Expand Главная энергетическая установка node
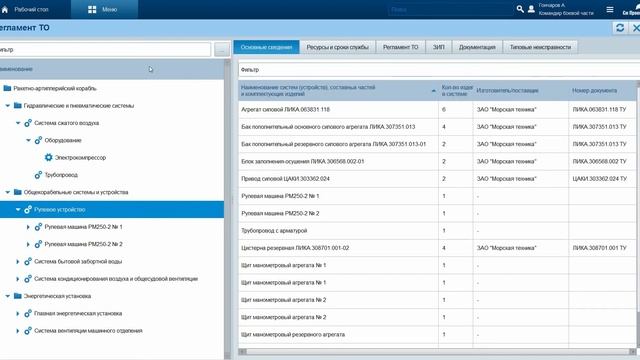The image size is (640, 360). pyautogui.click(x=18, y=313)
